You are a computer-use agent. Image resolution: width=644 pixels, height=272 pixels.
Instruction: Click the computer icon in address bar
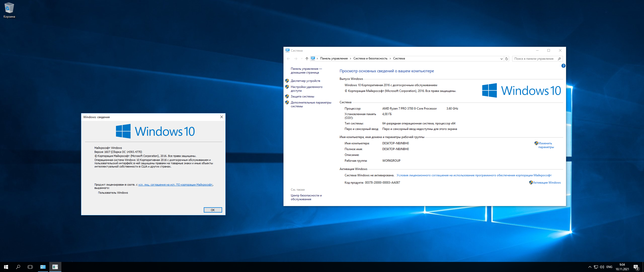coord(313,58)
